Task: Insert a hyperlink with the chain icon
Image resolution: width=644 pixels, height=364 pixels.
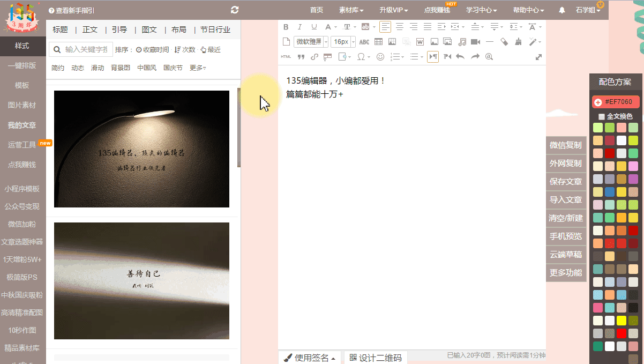Action: (x=314, y=57)
